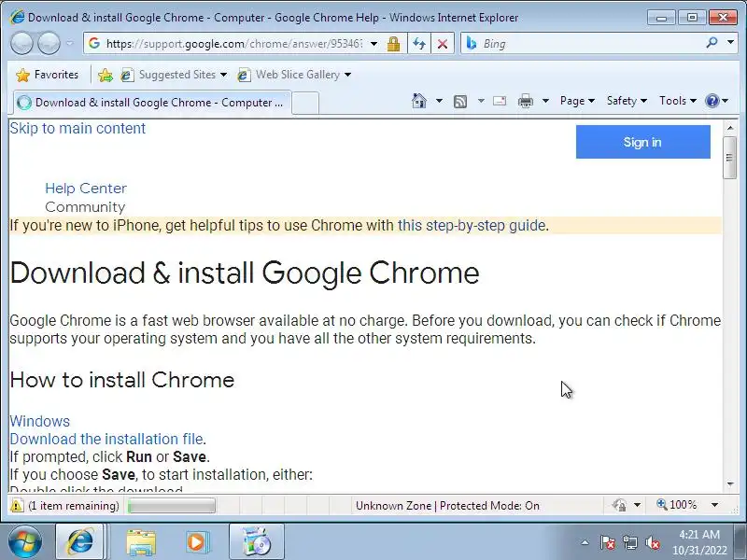Click the network status tray icon

coord(629,542)
